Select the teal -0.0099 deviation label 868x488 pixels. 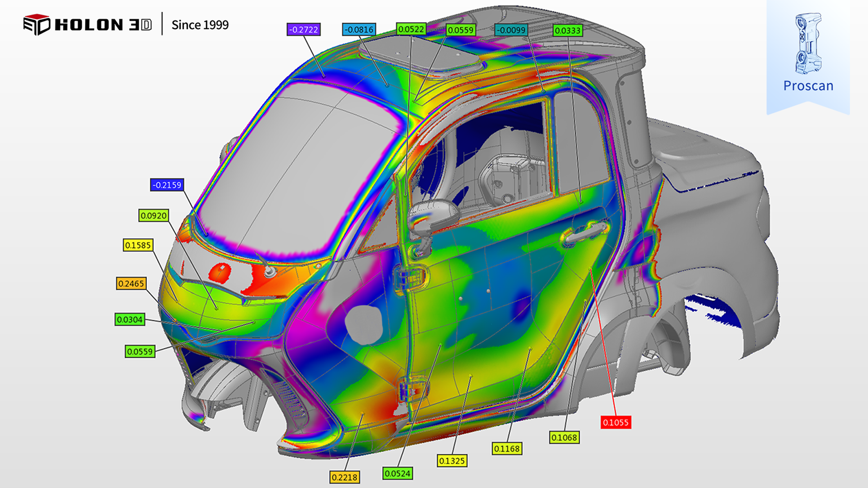click(511, 30)
